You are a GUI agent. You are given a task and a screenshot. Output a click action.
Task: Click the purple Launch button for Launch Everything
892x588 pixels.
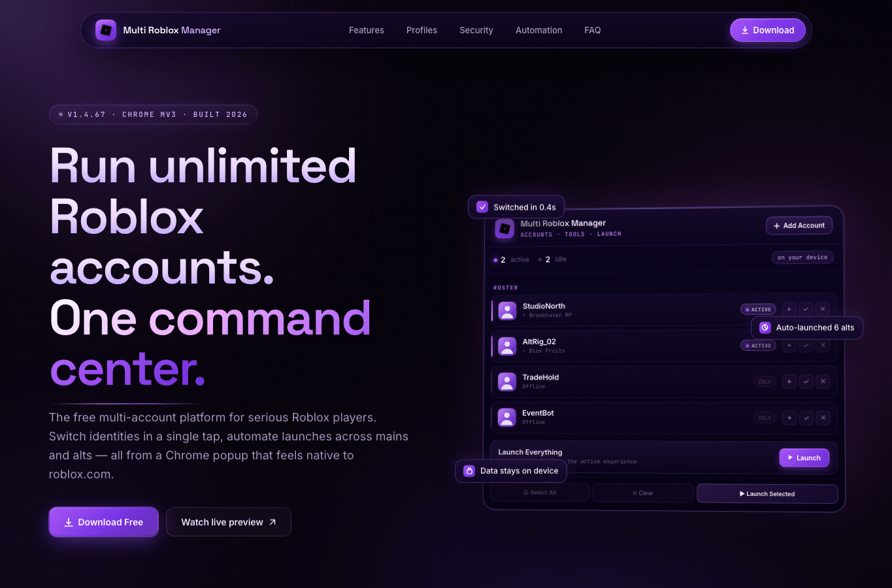click(x=804, y=458)
